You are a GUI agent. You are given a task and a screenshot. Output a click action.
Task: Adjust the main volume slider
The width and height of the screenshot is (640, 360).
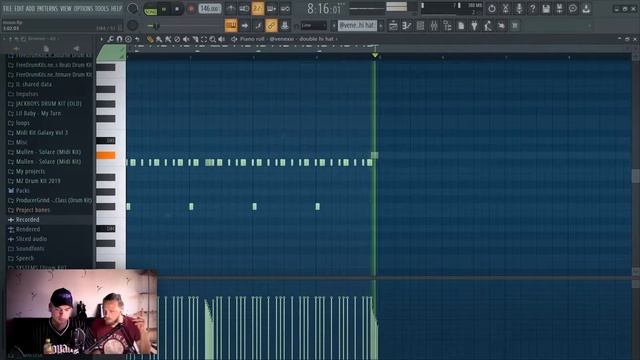155,26
